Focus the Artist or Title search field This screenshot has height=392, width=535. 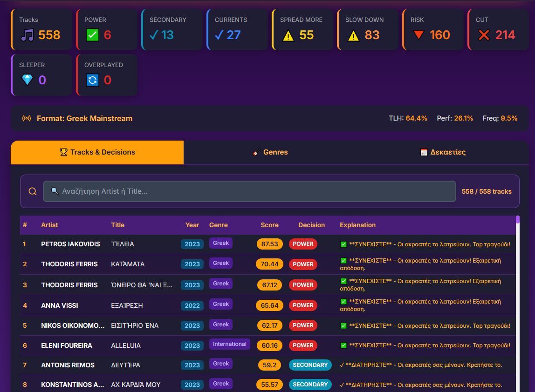click(249, 191)
